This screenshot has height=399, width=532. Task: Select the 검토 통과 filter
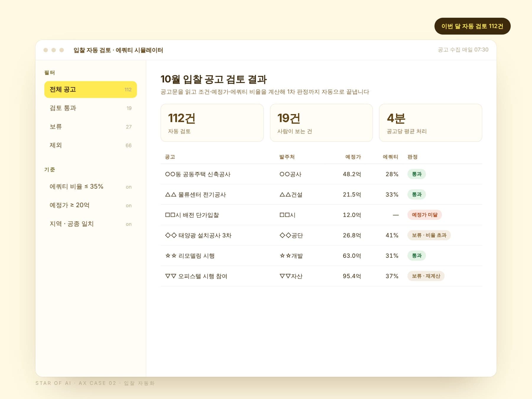pyautogui.click(x=90, y=108)
